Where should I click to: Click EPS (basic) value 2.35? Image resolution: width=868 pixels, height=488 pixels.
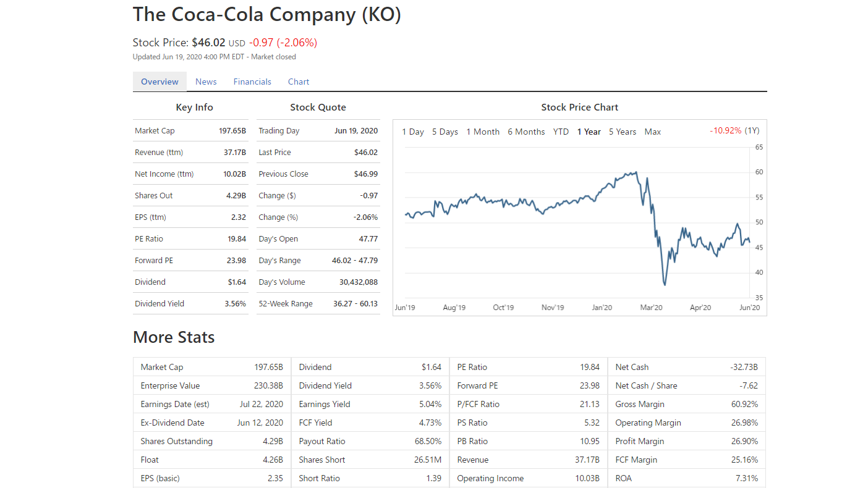[x=275, y=479]
